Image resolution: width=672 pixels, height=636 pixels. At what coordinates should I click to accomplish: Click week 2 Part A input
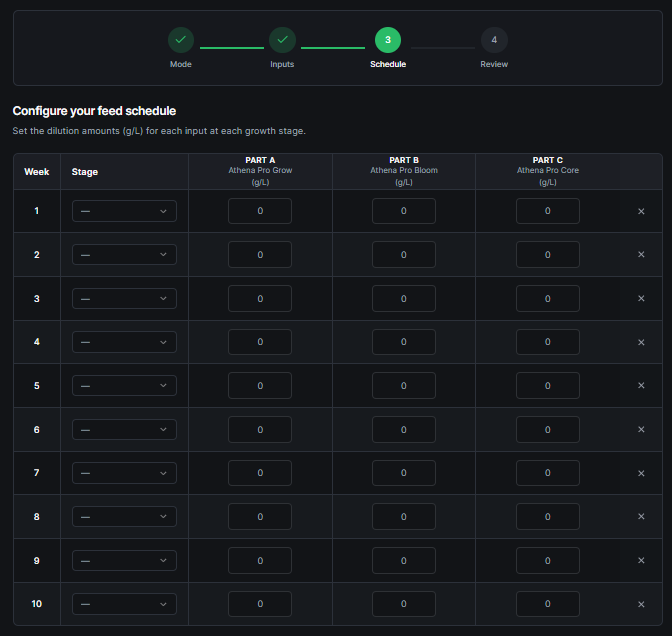(x=260, y=255)
